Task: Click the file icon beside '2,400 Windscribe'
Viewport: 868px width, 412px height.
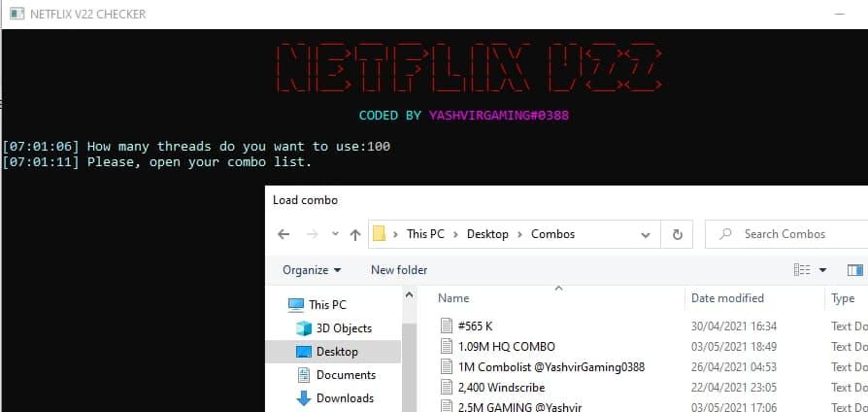Action: click(447, 387)
